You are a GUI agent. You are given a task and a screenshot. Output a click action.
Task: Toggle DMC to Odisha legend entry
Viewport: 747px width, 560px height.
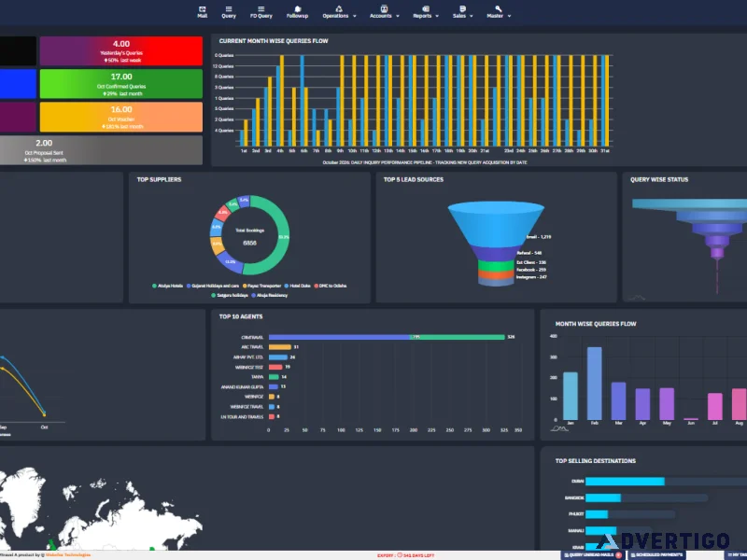(331, 286)
